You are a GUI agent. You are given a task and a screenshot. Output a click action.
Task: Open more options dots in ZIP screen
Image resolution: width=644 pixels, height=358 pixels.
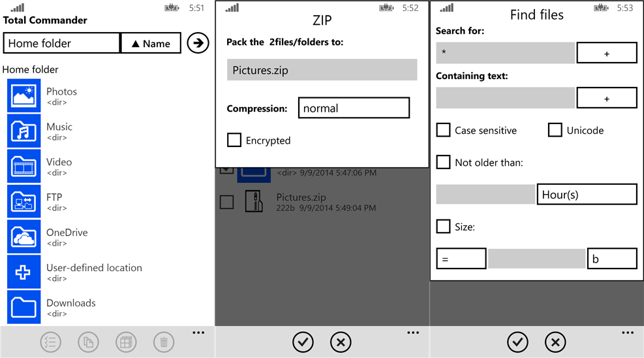(x=413, y=333)
